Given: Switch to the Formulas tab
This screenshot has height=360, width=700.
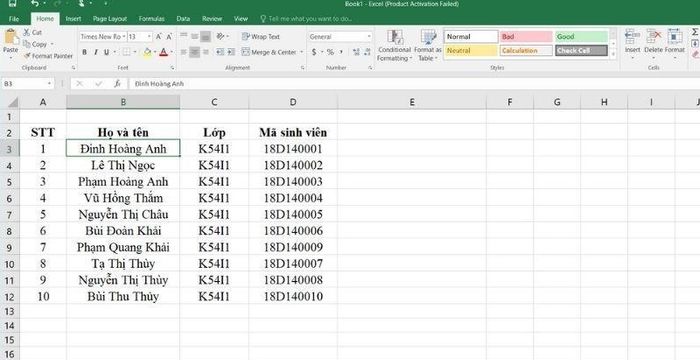Looking at the screenshot, I should [151, 19].
